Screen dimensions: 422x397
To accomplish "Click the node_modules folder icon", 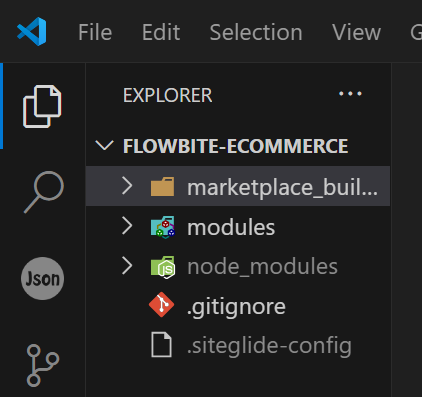I will (x=163, y=267).
